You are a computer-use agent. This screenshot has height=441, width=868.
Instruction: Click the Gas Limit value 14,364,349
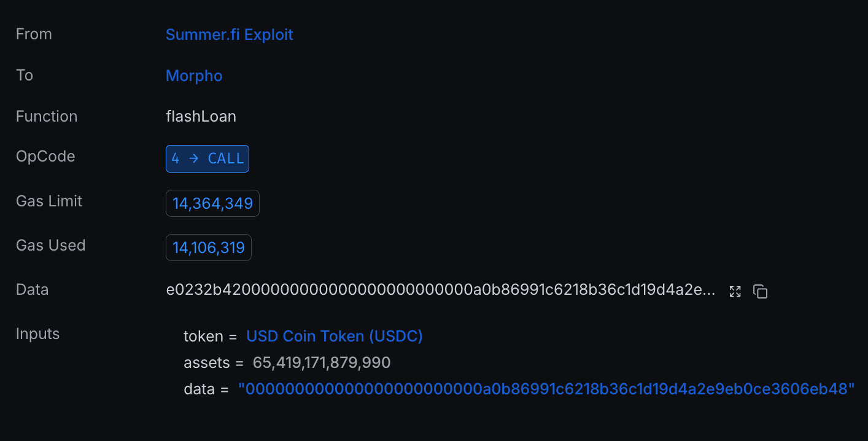(212, 203)
